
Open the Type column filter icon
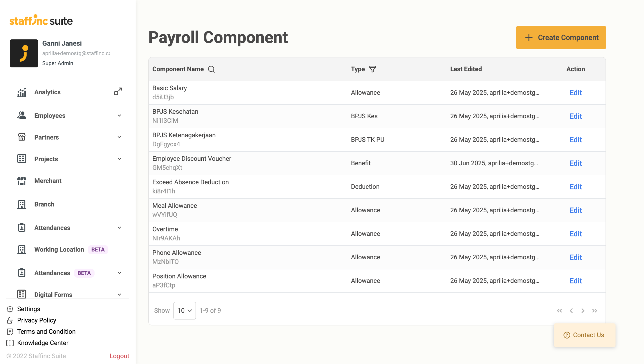[372, 69]
